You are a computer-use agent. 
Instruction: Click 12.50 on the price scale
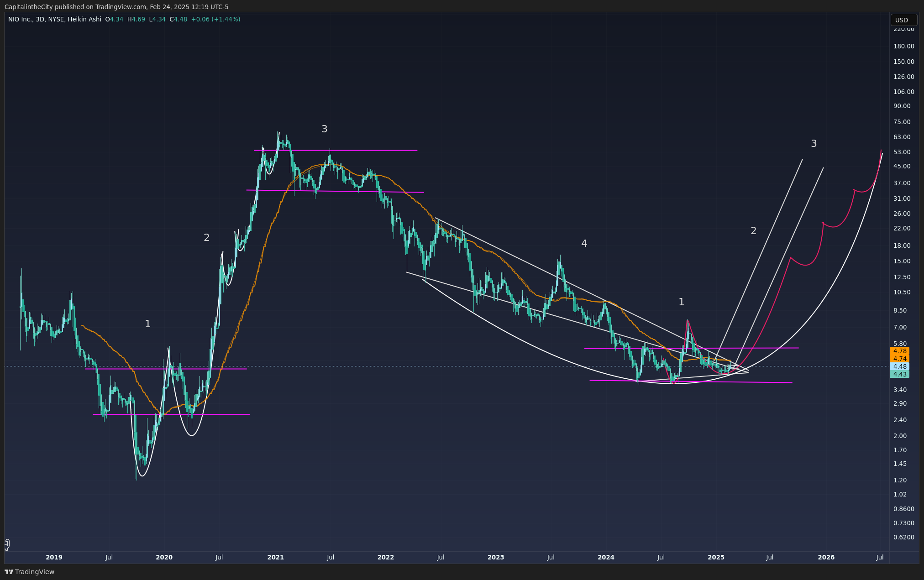[902, 277]
